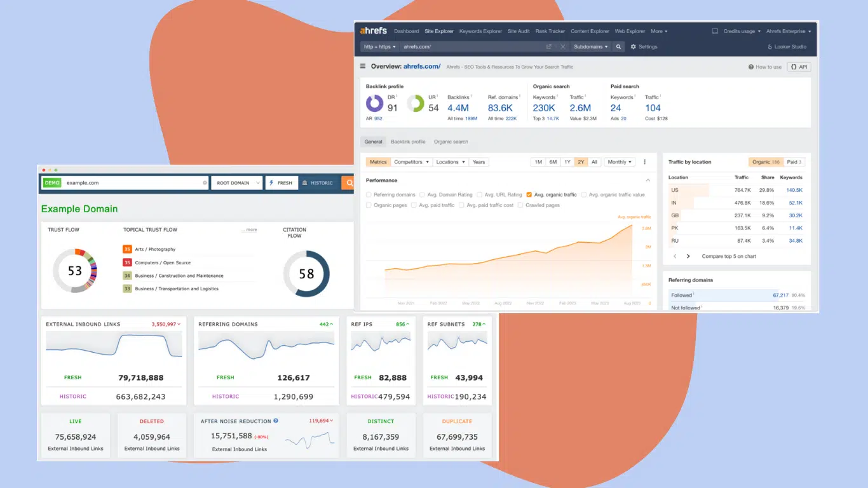868x488 pixels.
Task: Check Organic pages checkbox
Action: [x=369, y=205]
